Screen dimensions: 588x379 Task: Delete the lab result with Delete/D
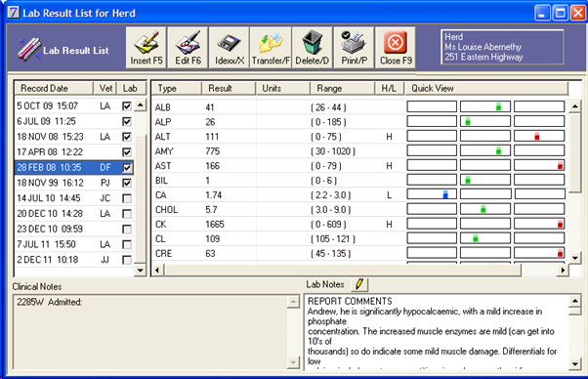[x=313, y=47]
